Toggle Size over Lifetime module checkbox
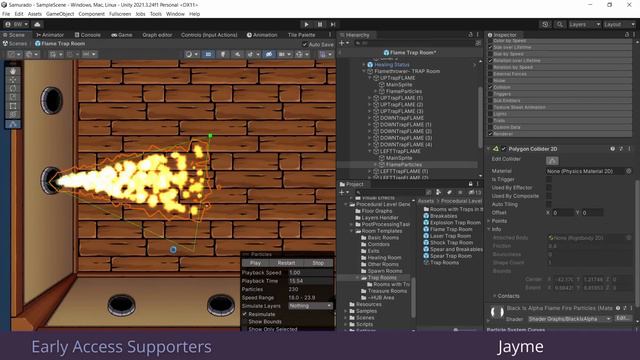Image resolution: width=640 pixels, height=360 pixels. (491, 47)
